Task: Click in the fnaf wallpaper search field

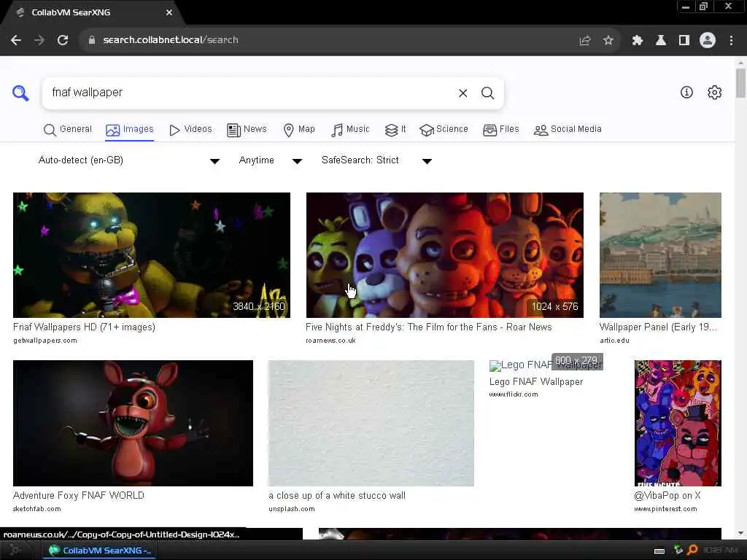Action: [x=248, y=93]
